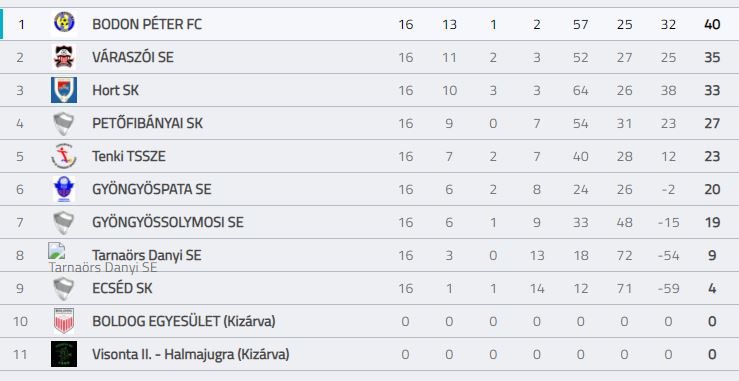This screenshot has height=381, width=739.
Task: Select GYÖNGYÖSSOLYMOSI SE grey shield icon
Action: (x=64, y=223)
